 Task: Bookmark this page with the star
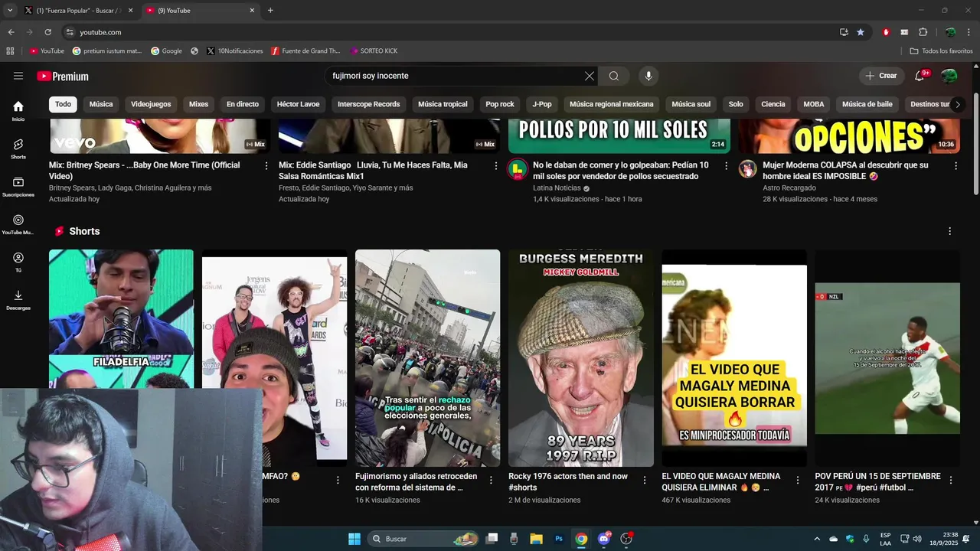(x=861, y=32)
